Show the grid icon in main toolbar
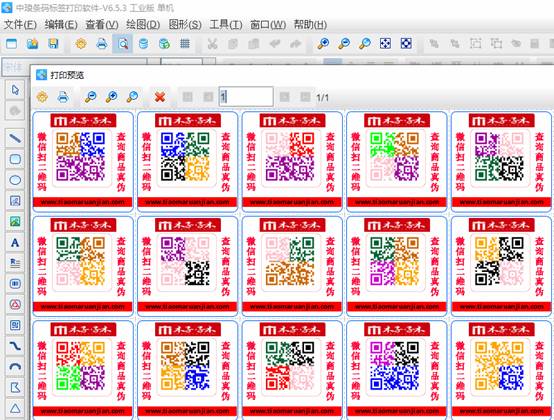 click(x=185, y=44)
